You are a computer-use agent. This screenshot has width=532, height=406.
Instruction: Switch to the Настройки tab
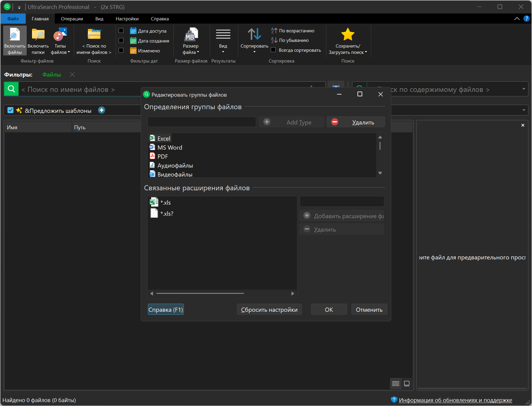(x=127, y=19)
